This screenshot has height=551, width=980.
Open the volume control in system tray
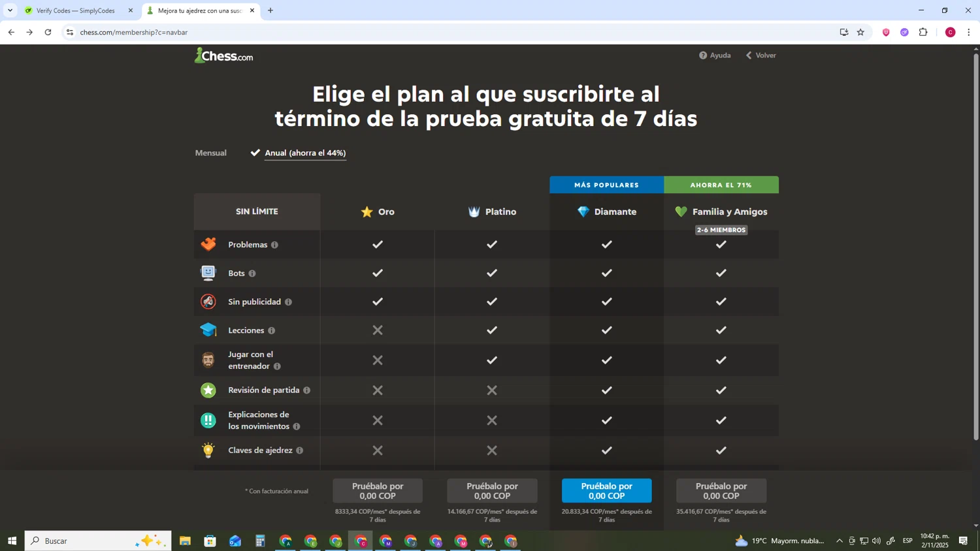(x=877, y=541)
